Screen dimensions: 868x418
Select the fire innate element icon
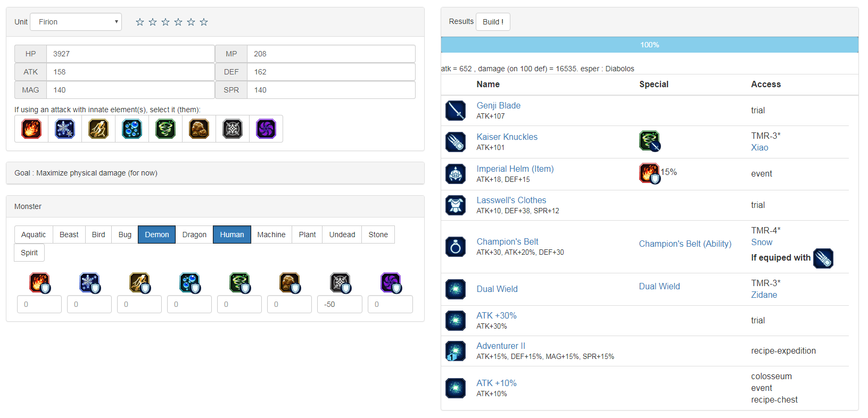pos(31,129)
